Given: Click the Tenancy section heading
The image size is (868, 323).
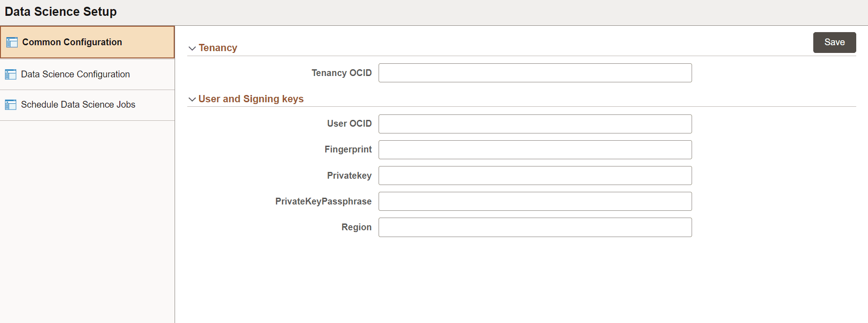Looking at the screenshot, I should [218, 47].
